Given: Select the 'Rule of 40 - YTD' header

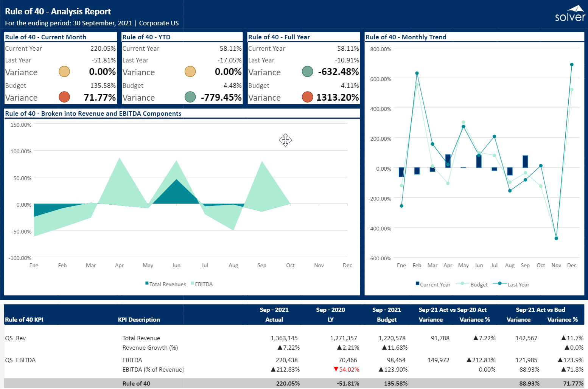Looking at the screenshot, I should [146, 37].
